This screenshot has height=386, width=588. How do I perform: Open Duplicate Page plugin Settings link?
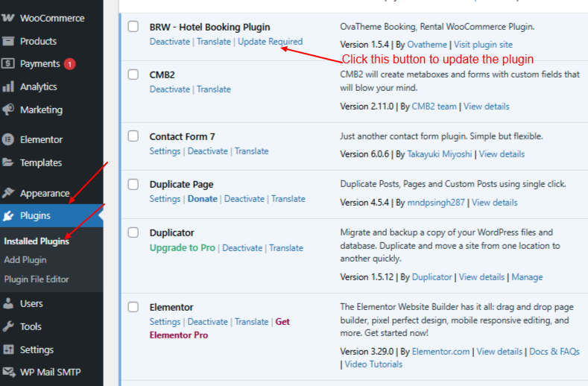165,199
